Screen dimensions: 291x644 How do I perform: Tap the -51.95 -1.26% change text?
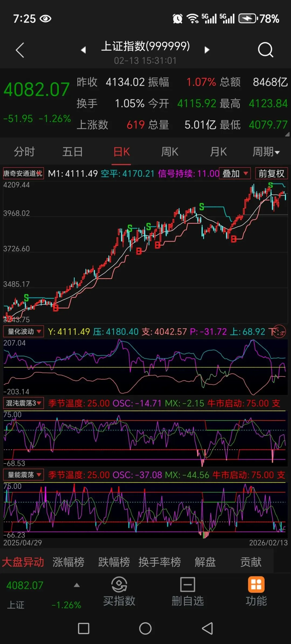(x=37, y=118)
